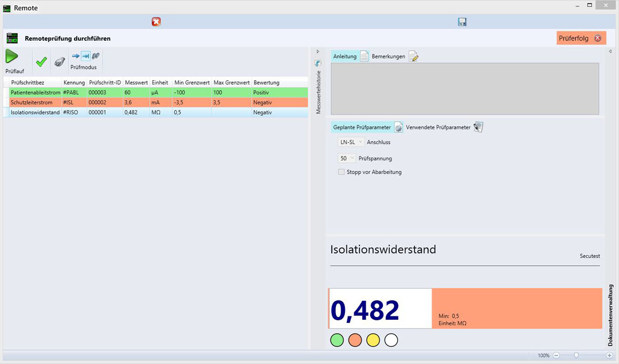Viewport: 619px width, 364px height.
Task: Start the Prüflauf with the green play button
Action: click(x=12, y=57)
